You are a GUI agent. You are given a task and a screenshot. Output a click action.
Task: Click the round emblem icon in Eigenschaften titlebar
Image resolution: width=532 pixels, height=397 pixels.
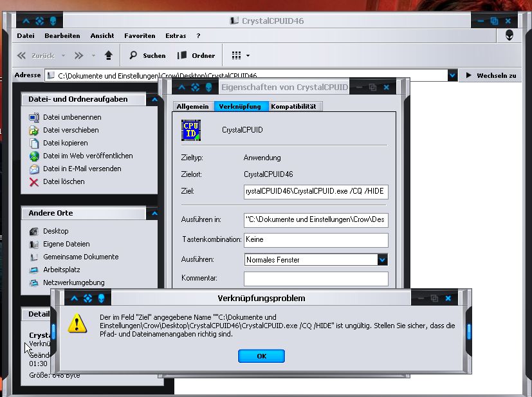coord(196,88)
